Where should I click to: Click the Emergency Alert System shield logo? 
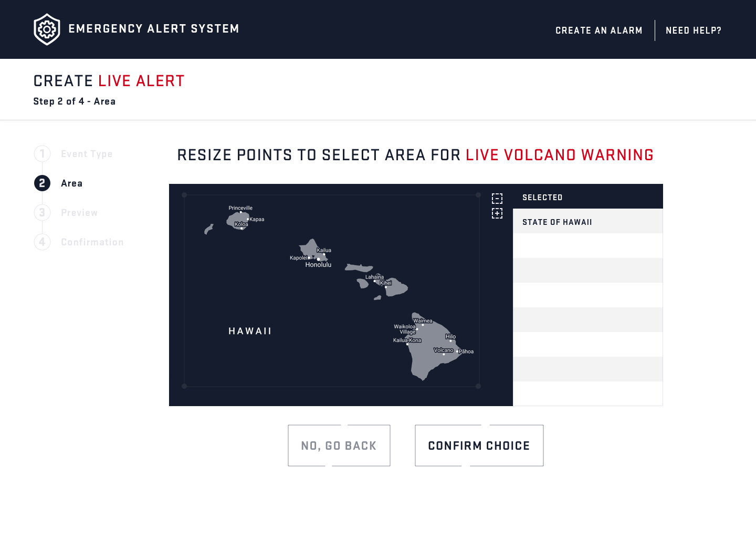(x=47, y=29)
